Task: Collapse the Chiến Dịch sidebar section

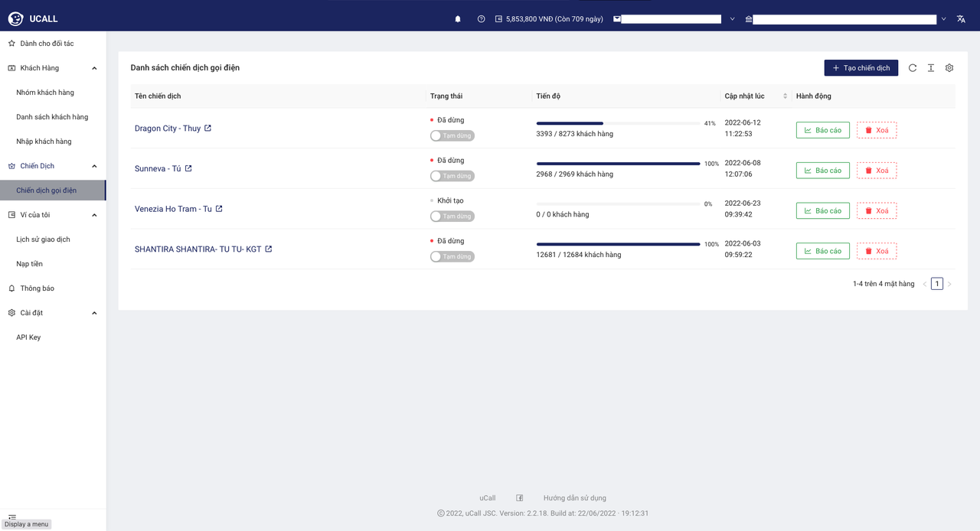Action: coord(94,166)
